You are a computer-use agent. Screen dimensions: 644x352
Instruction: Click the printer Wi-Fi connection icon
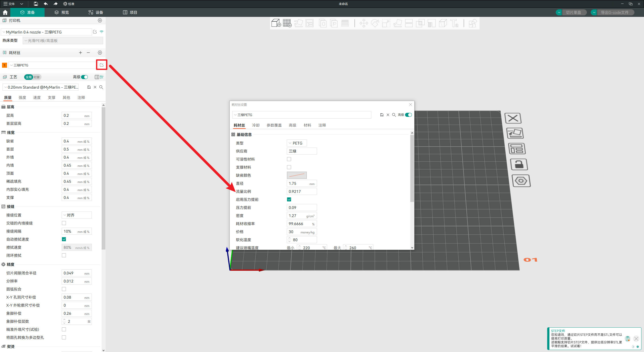click(x=102, y=32)
